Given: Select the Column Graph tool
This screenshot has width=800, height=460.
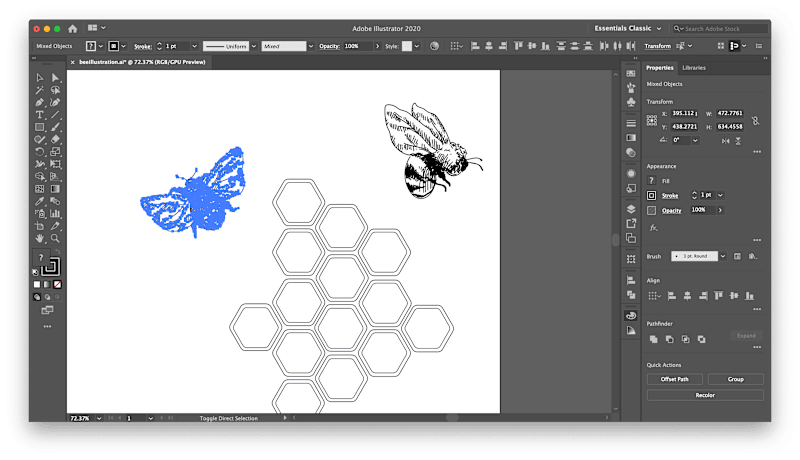Looking at the screenshot, I should [56, 214].
